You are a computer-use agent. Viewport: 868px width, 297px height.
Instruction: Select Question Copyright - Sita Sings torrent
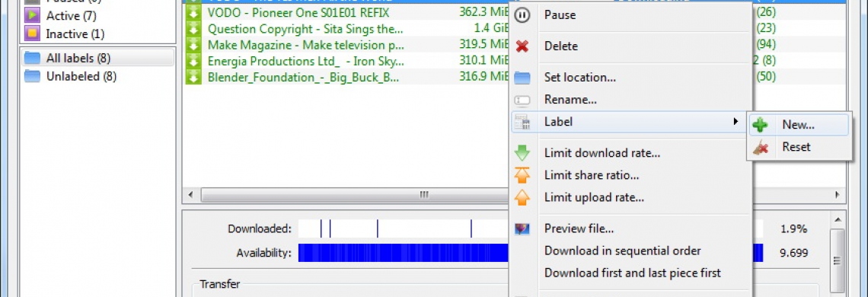(305, 28)
